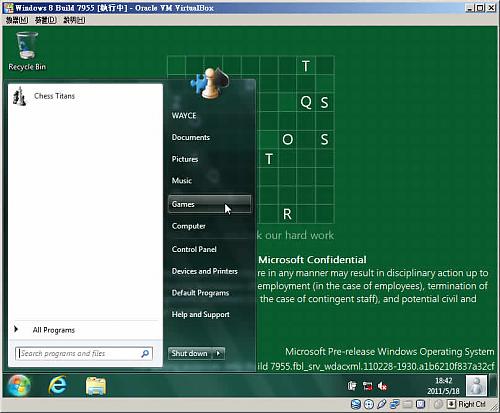Image resolution: width=500 pixels, height=413 pixels.
Task: Open Windows Explorer folder on taskbar
Action: [96, 386]
